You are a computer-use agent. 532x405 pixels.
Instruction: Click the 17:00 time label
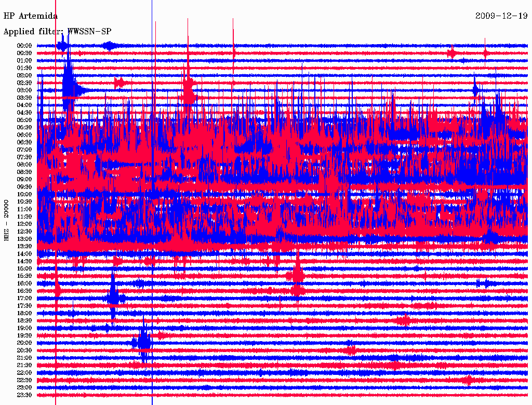click(x=24, y=298)
